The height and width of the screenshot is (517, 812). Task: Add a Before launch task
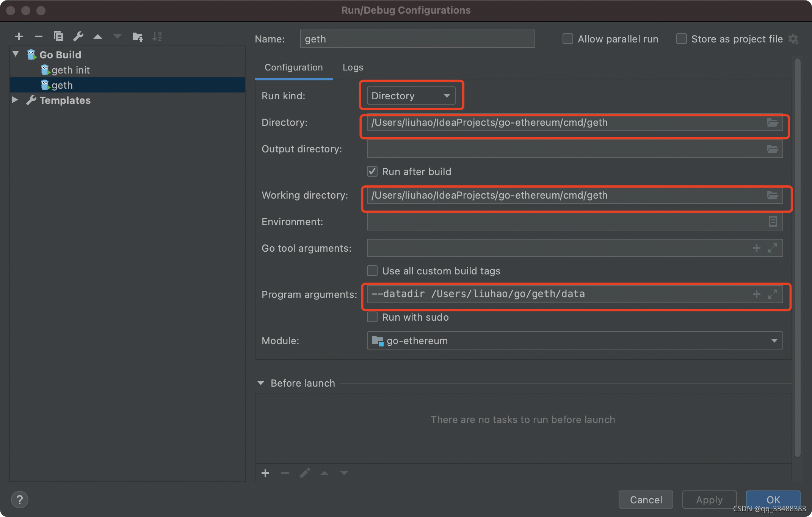click(x=265, y=473)
